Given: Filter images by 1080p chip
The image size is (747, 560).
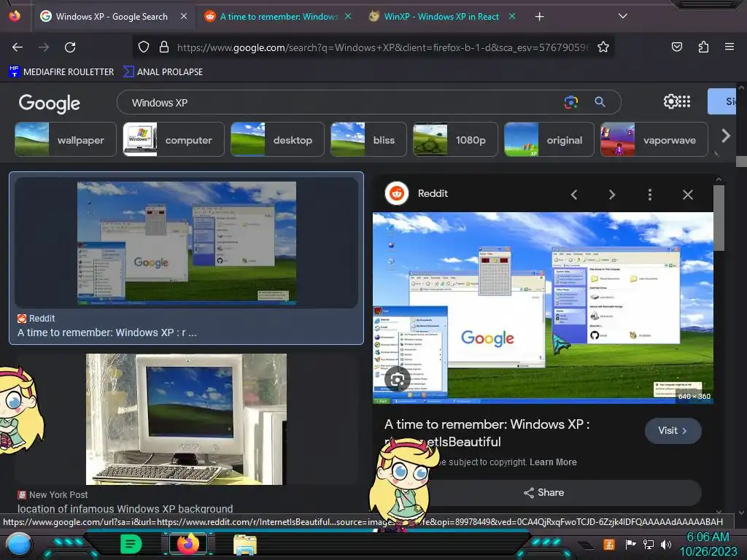Looking at the screenshot, I should coord(455,139).
